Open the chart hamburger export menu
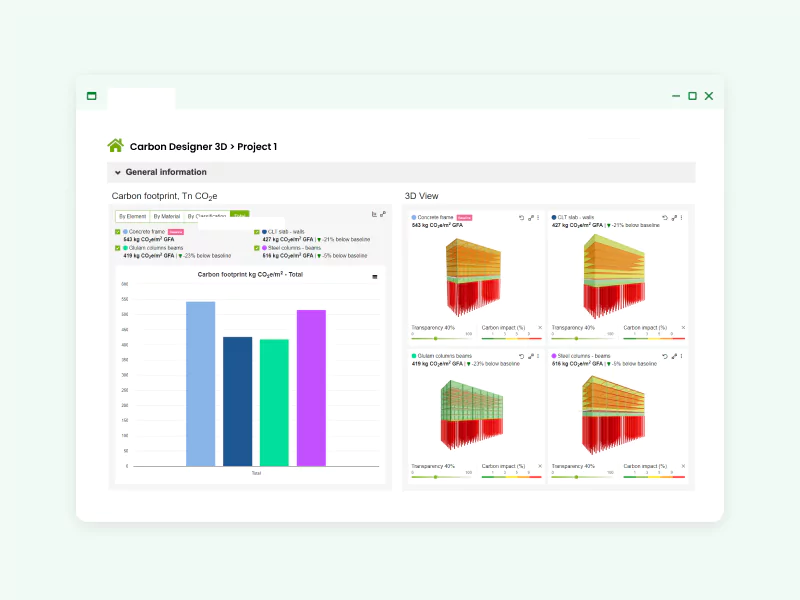This screenshot has width=800, height=600. click(x=375, y=277)
